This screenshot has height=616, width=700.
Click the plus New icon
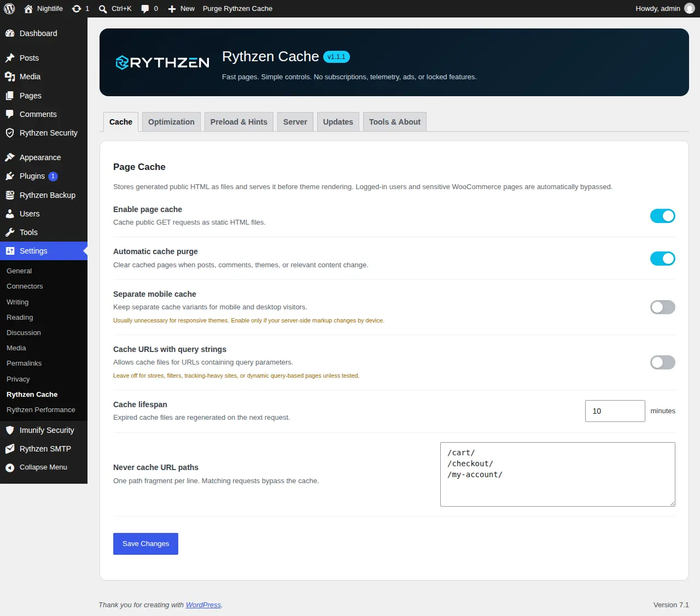point(172,9)
